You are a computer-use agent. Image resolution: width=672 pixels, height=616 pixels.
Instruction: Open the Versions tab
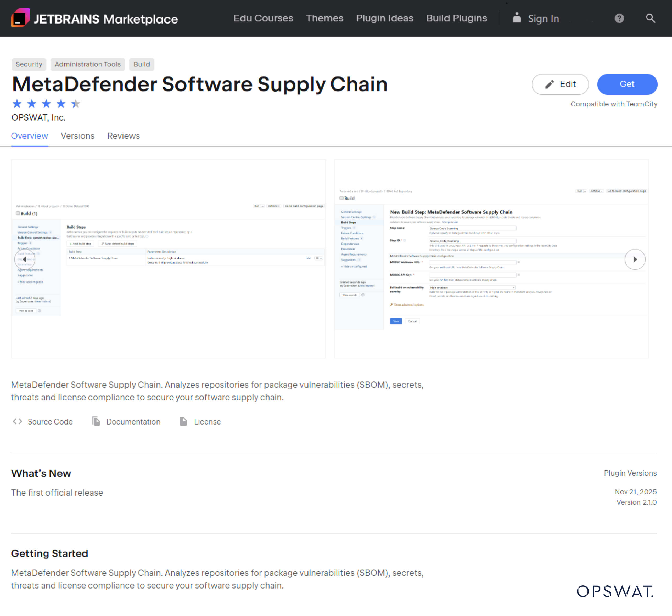click(x=77, y=136)
